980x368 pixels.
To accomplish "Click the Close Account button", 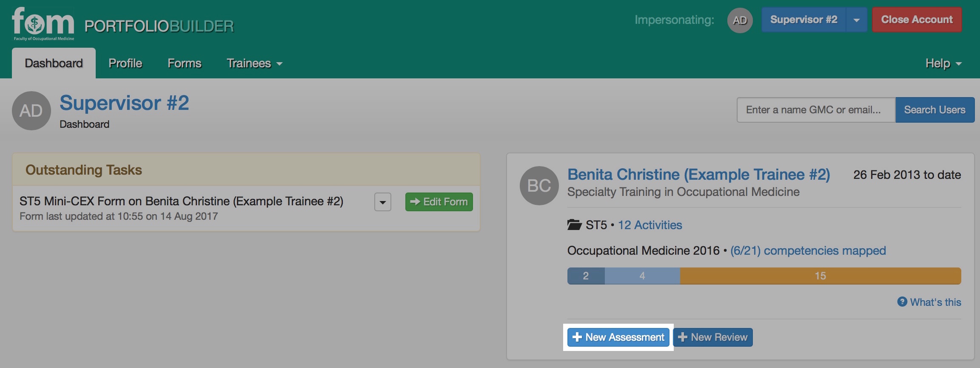I will pos(917,20).
